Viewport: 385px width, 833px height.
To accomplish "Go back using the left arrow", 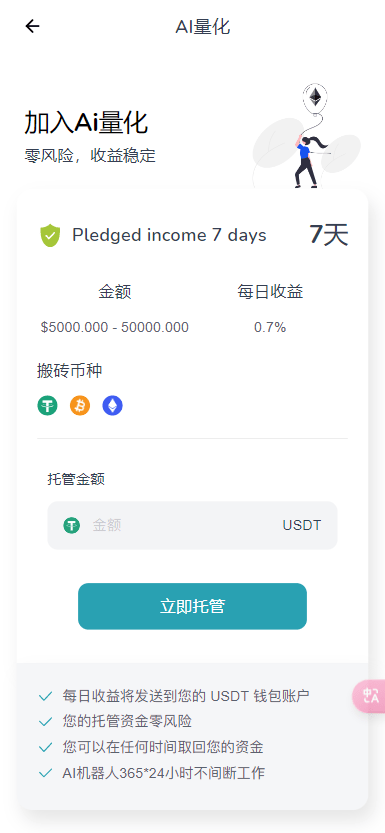I will pos(32,26).
